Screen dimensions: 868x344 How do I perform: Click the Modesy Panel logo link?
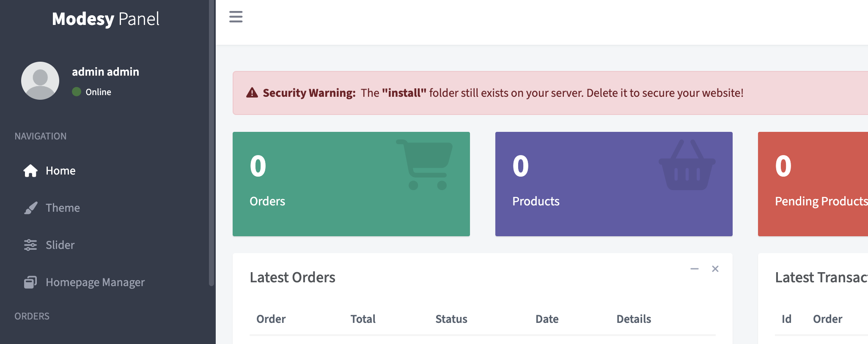pyautogui.click(x=106, y=19)
